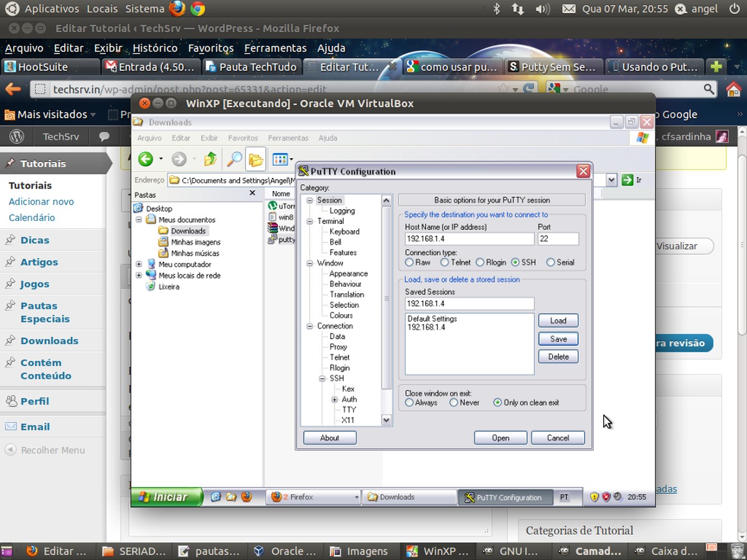Click the Search magnifier icon in Explorer toolbar
Screen dimensions: 747x560
(x=234, y=159)
